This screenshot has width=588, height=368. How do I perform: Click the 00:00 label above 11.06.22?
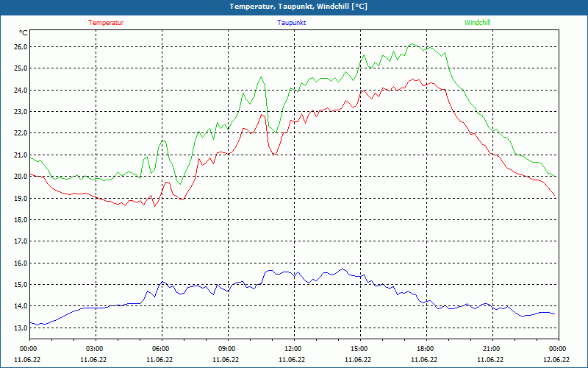[28, 349]
